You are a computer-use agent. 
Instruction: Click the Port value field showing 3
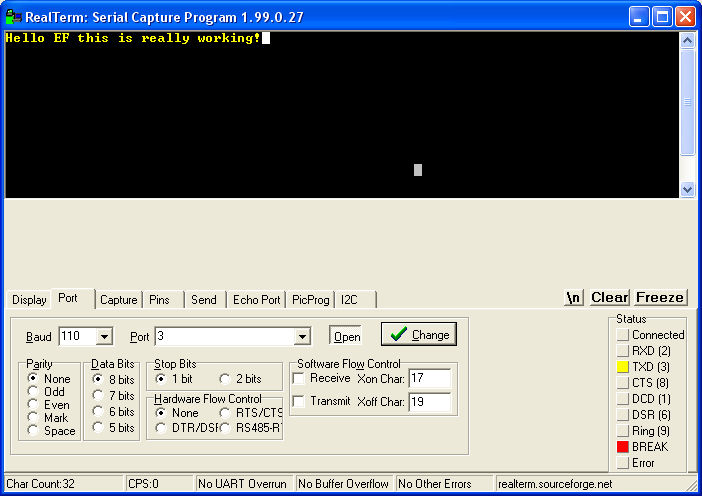pos(225,336)
